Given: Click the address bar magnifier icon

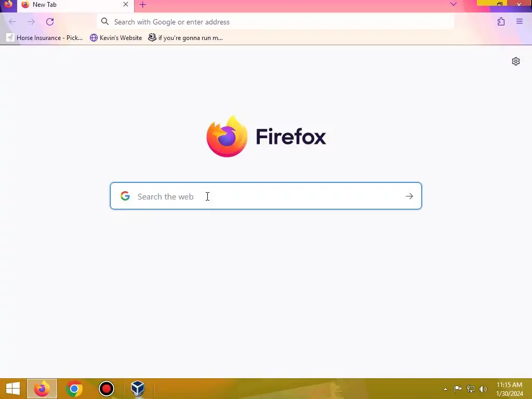Looking at the screenshot, I should coord(105,22).
